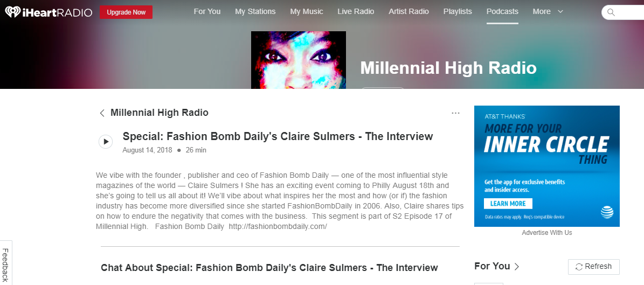Expand the More menu chevron
The height and width of the screenshot is (285, 644).
pyautogui.click(x=560, y=12)
